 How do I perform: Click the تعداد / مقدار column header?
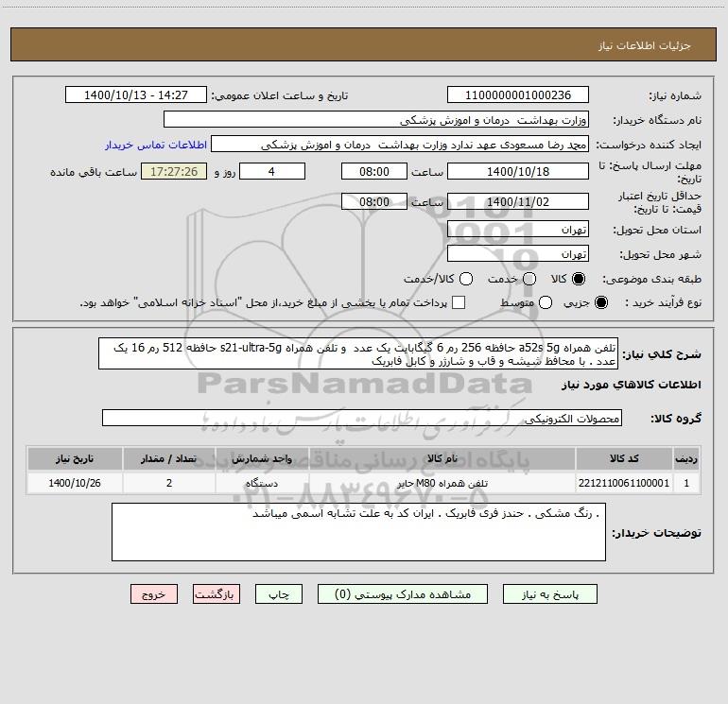(x=169, y=458)
